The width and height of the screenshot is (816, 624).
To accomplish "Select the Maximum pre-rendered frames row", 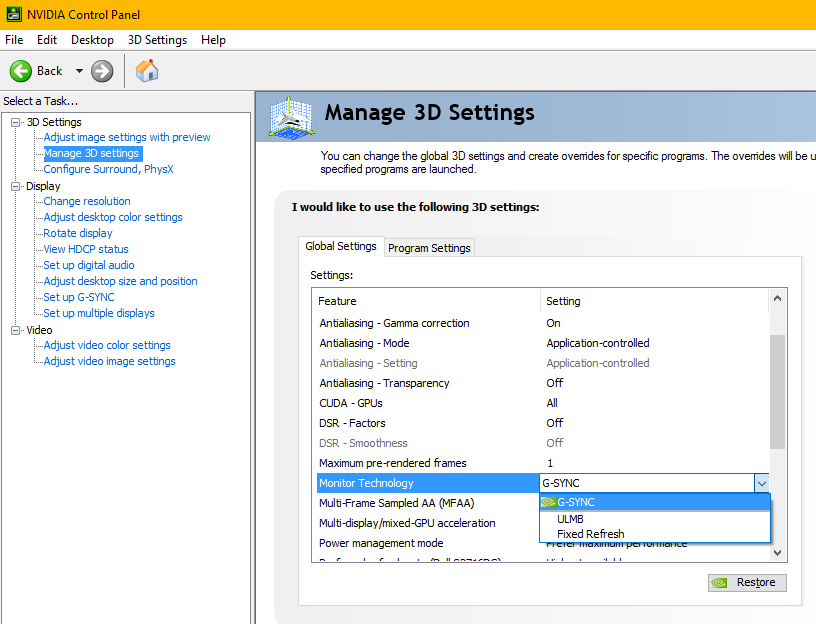I will [x=543, y=463].
